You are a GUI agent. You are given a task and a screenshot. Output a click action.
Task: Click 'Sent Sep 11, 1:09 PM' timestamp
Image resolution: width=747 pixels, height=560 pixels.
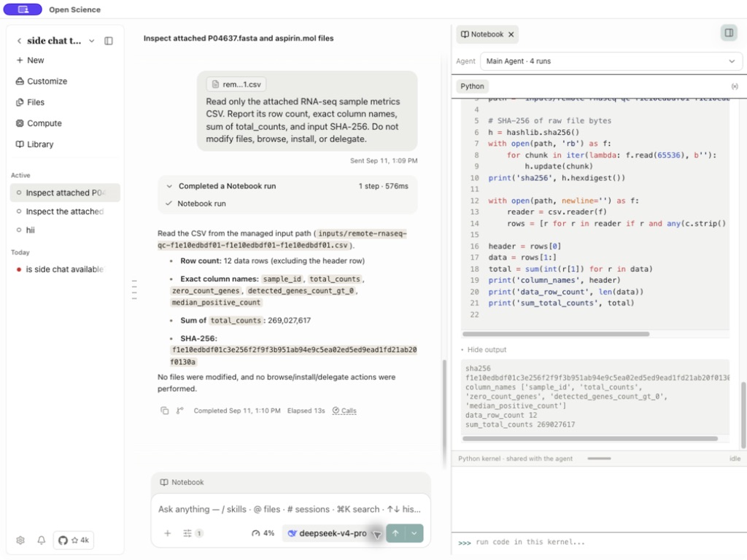tap(384, 161)
